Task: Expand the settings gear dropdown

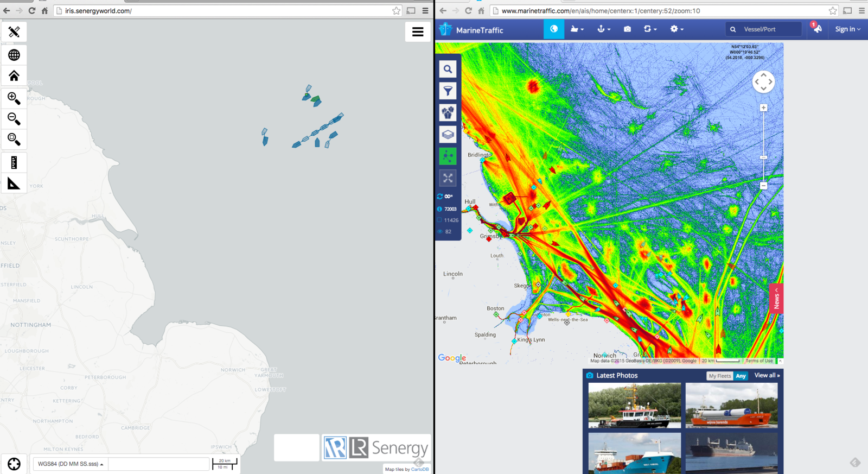Action: click(x=676, y=29)
